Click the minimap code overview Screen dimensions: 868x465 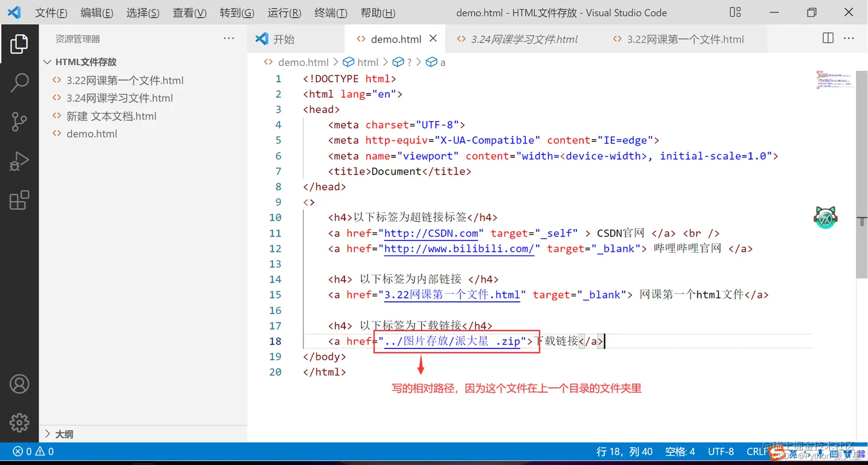pyautogui.click(x=834, y=80)
